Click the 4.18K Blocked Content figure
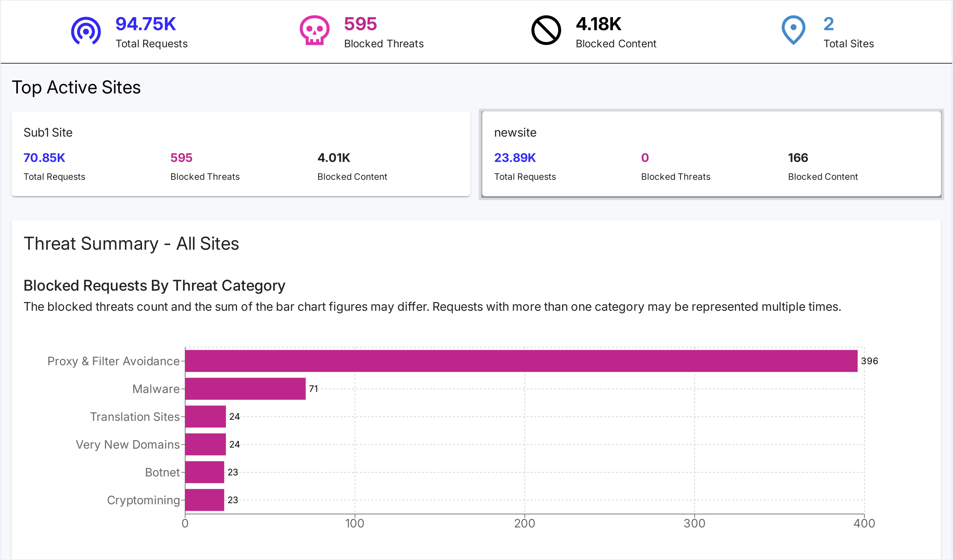Screen dimensions: 953x560 pyautogui.click(x=598, y=24)
